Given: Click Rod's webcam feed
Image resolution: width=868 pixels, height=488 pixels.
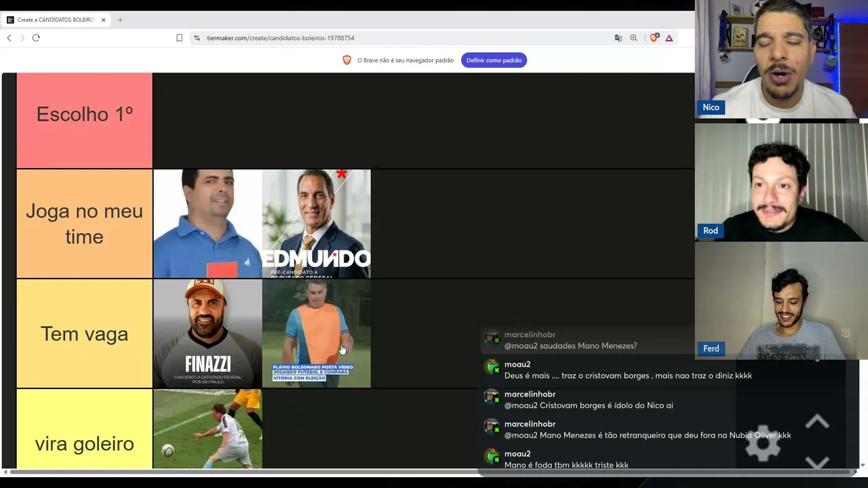Looking at the screenshot, I should pos(781,182).
